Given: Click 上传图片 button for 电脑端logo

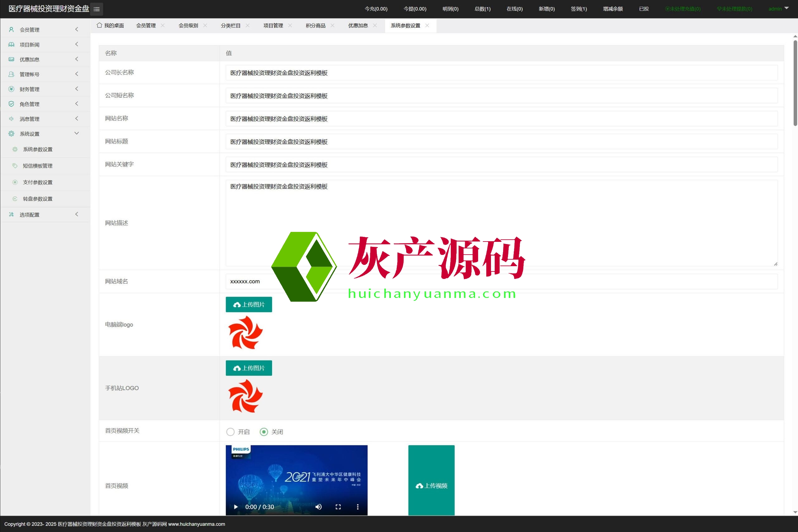Looking at the screenshot, I should click(249, 304).
